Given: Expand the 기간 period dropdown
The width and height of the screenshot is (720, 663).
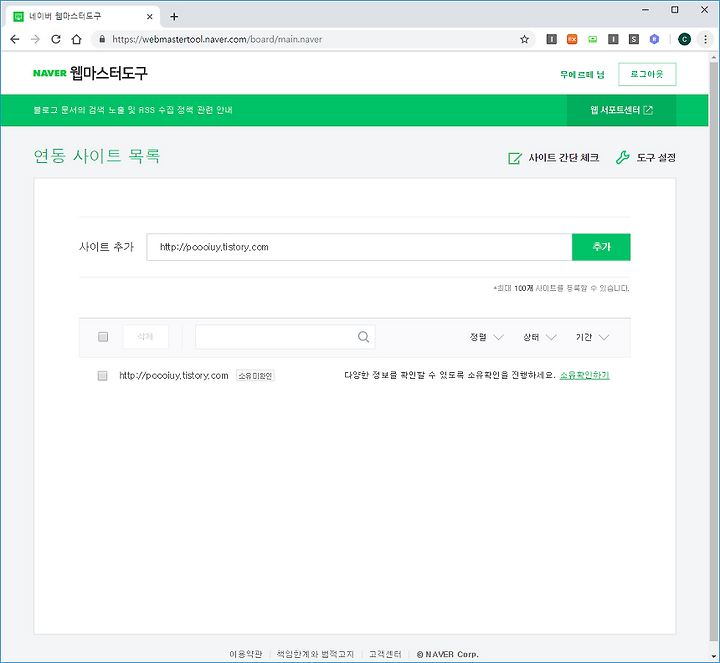Looking at the screenshot, I should [x=592, y=337].
